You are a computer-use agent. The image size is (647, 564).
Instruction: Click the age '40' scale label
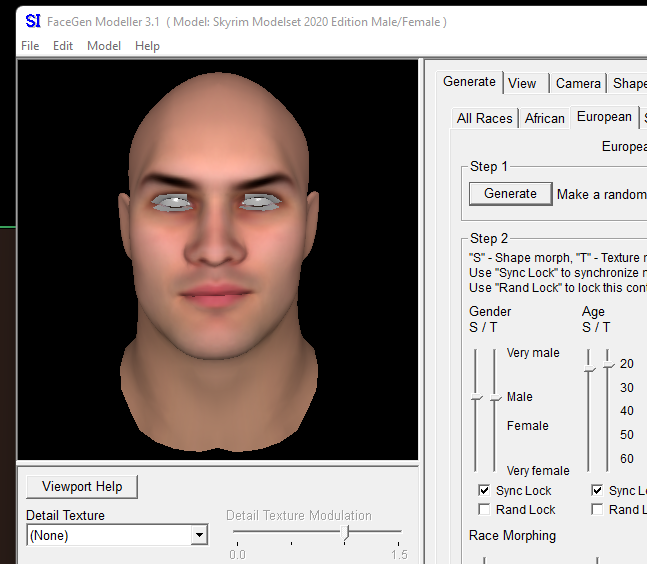tap(627, 411)
